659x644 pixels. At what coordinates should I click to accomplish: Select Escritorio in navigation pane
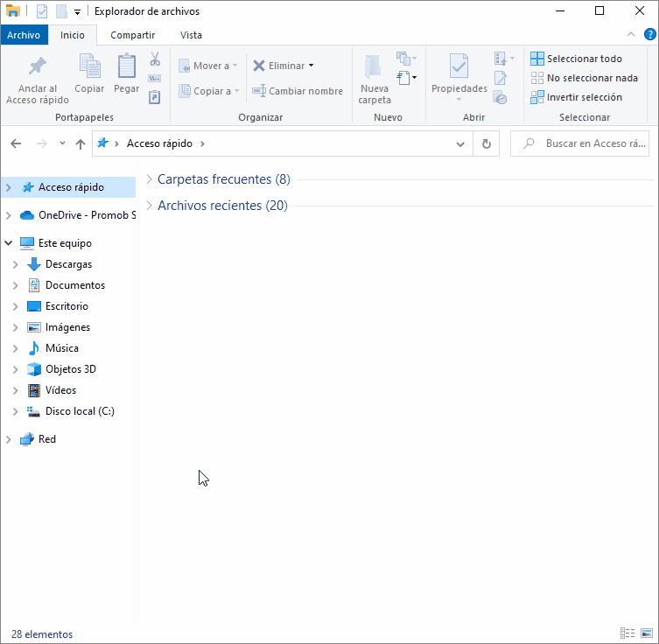tap(68, 306)
